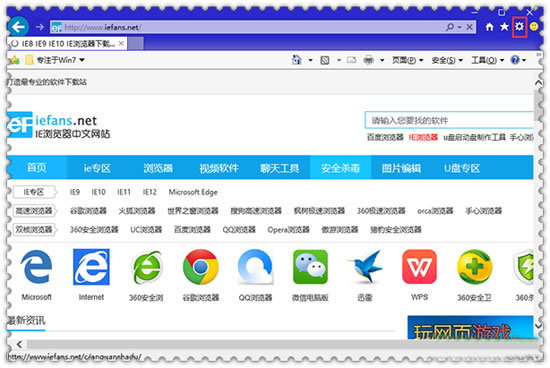Click the vertical scrollbar up arrow

(538, 83)
